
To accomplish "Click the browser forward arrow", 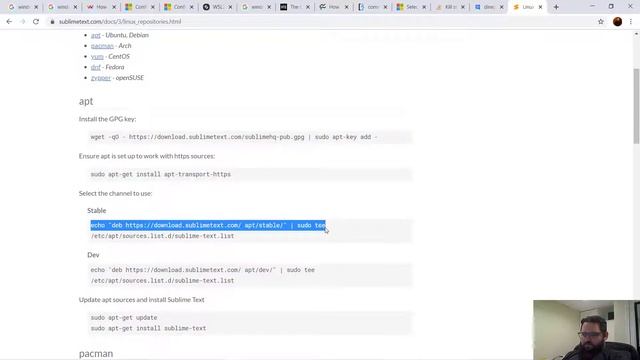I will (x=22, y=22).
